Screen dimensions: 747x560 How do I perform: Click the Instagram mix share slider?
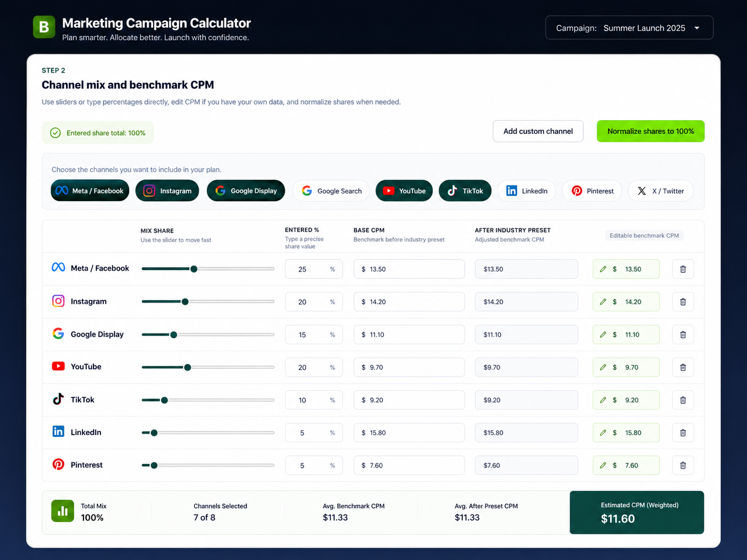point(208,302)
